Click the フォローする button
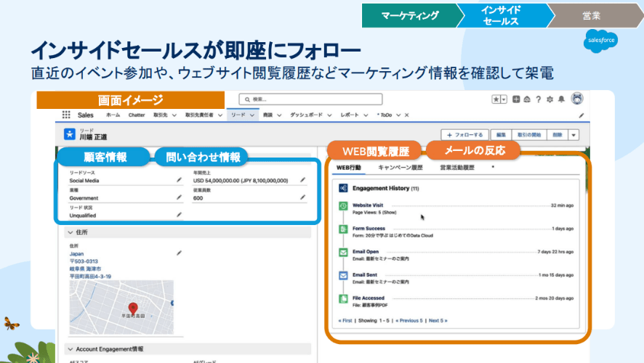 [x=464, y=135]
